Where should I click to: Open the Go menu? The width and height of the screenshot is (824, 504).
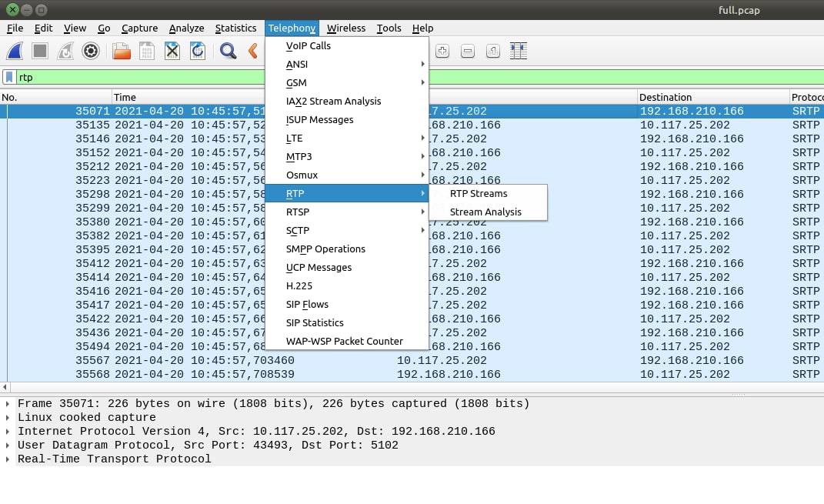tap(104, 28)
